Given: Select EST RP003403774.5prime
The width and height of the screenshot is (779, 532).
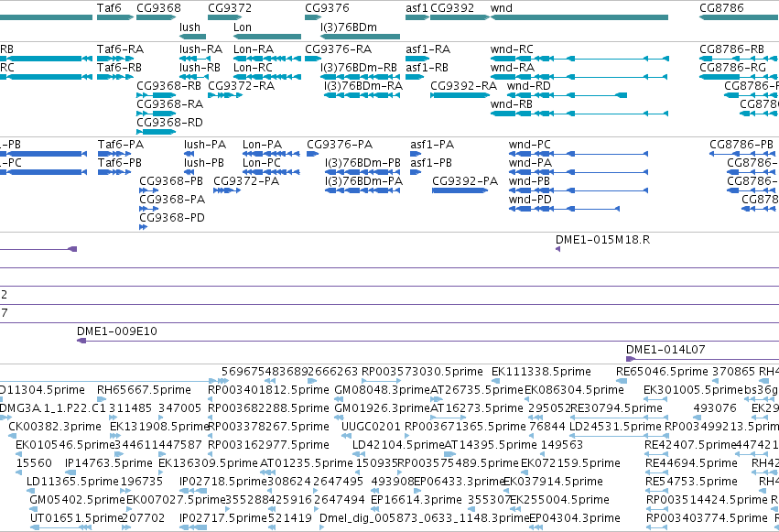Looking at the screenshot, I should pos(707,518).
